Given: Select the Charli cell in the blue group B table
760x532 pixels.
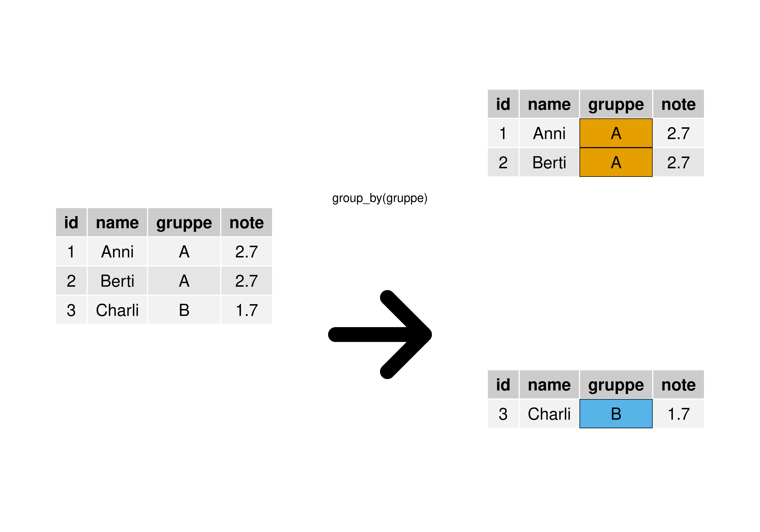Looking at the screenshot, I should tap(549, 413).
